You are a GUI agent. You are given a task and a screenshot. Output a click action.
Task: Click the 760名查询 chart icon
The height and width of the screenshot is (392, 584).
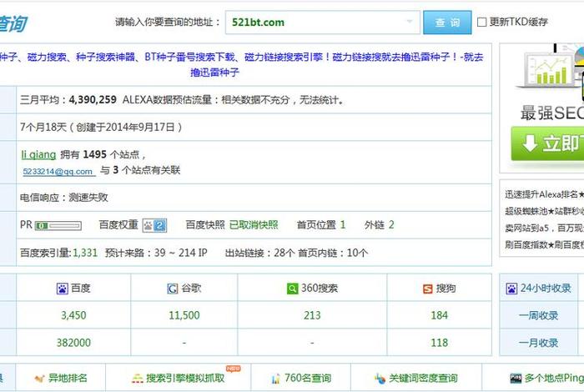click(275, 379)
